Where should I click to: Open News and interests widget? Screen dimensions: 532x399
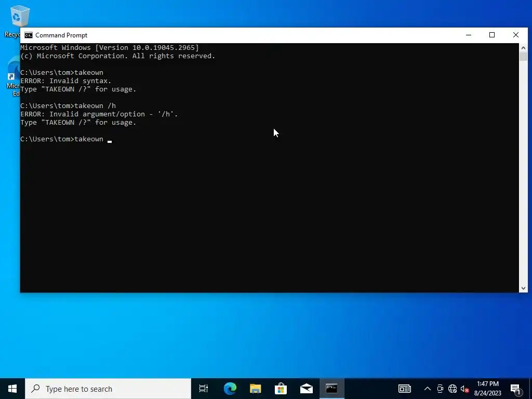tap(404, 389)
